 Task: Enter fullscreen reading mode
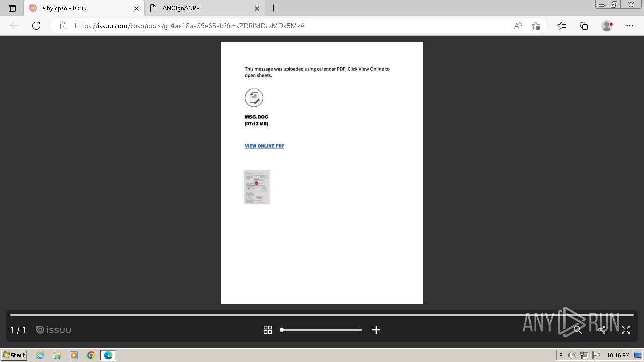click(x=626, y=330)
